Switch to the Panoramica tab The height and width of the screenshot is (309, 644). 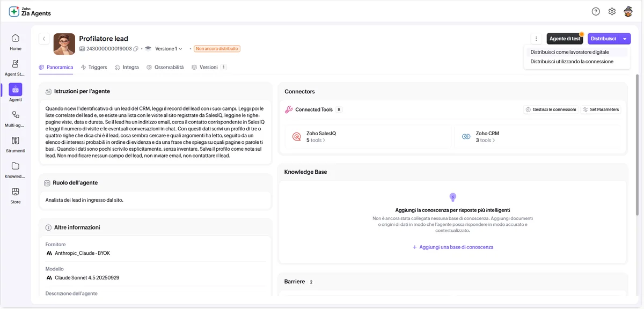(x=56, y=68)
